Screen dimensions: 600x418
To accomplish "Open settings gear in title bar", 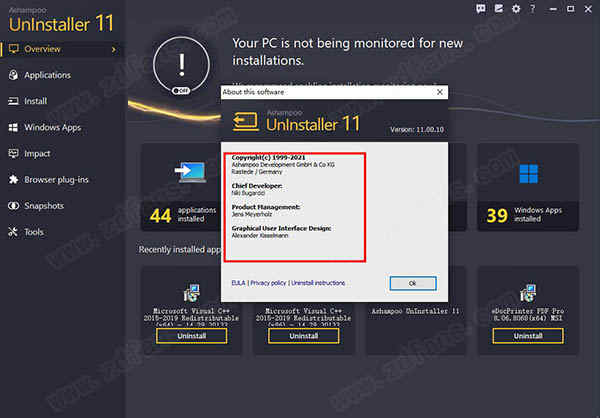I will 516,8.
